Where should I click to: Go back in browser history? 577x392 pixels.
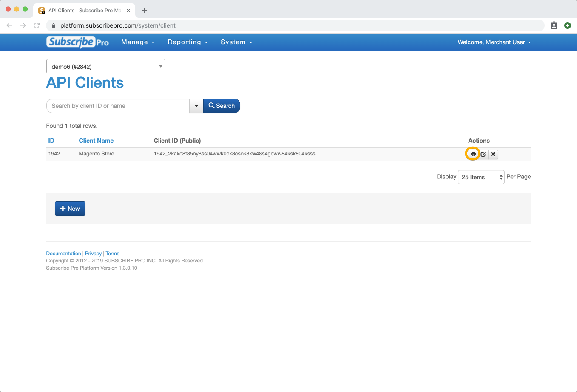click(x=9, y=25)
